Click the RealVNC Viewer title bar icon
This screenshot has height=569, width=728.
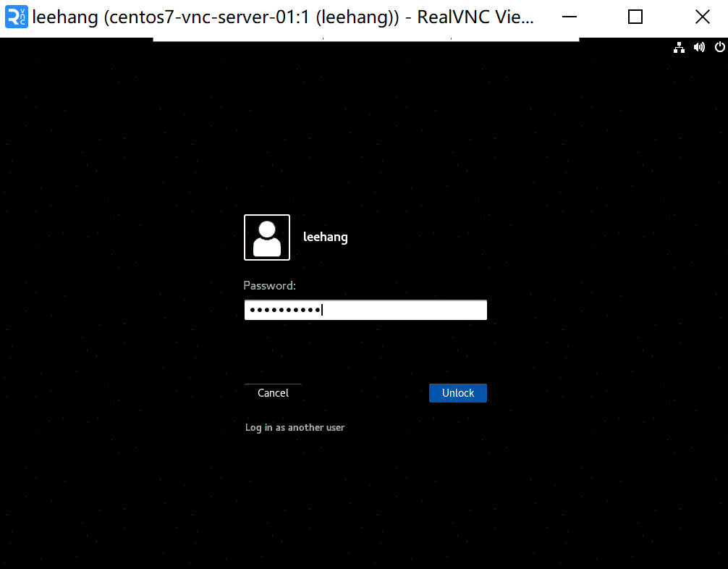(15, 17)
